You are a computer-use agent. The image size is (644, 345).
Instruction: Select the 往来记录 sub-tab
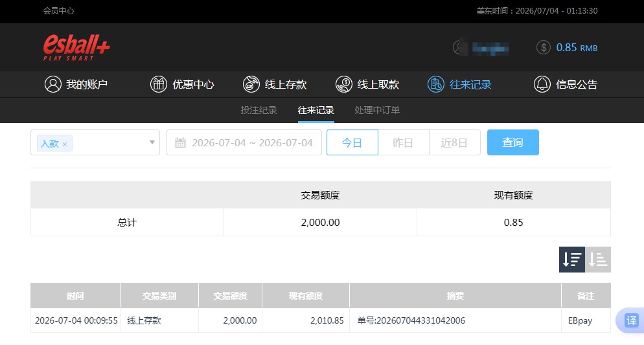316,110
